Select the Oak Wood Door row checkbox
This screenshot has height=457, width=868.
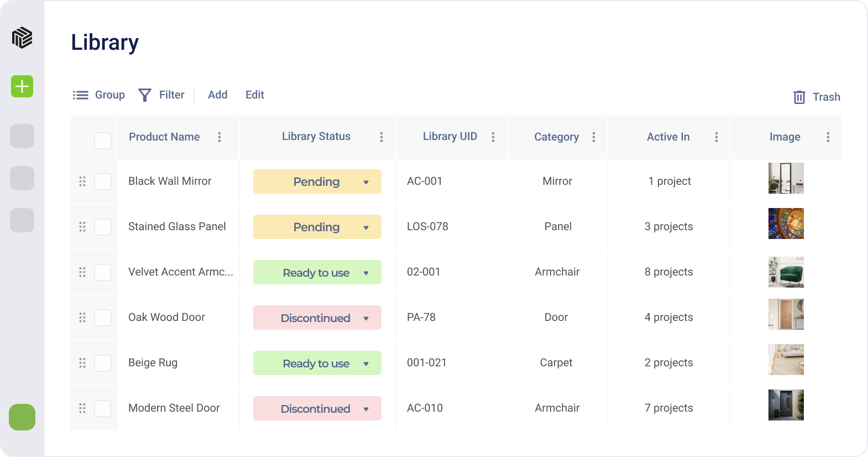coord(103,318)
